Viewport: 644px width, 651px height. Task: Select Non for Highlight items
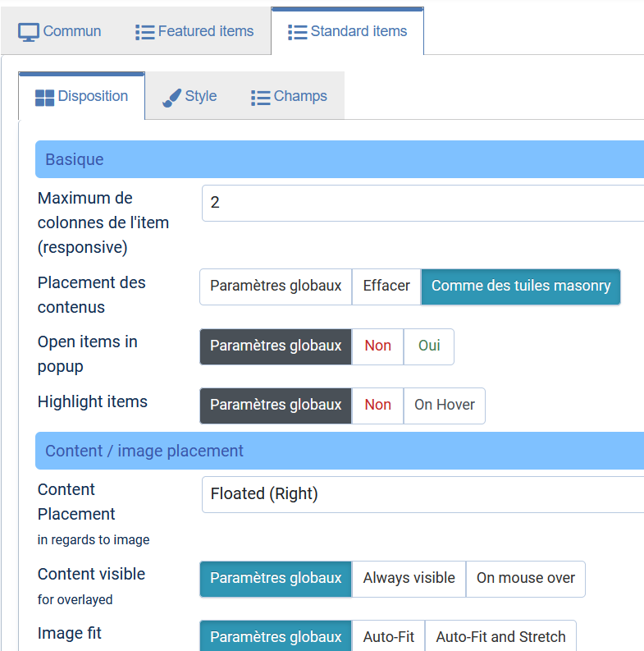(x=377, y=406)
